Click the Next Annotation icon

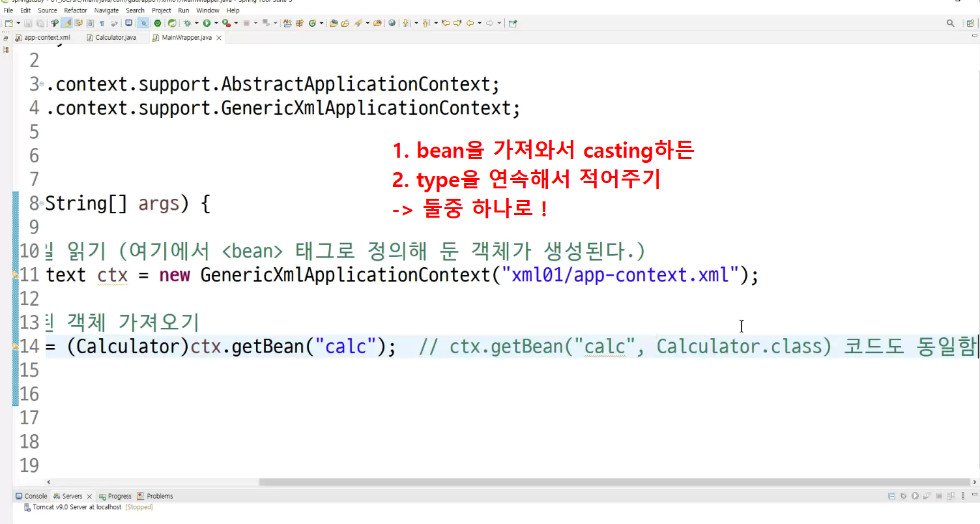[x=406, y=23]
